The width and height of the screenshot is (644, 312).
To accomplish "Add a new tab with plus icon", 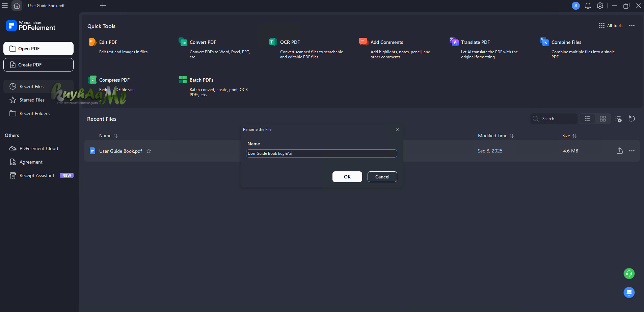I will [x=103, y=5].
